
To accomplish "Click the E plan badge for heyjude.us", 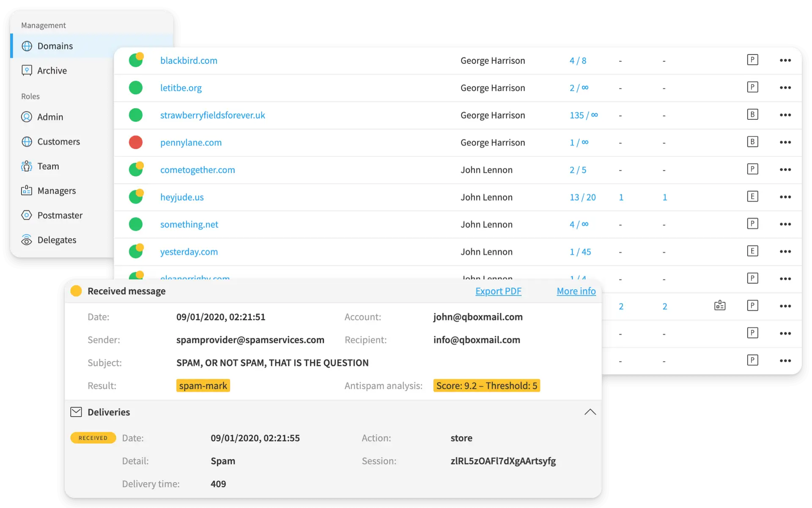I will 752,197.
